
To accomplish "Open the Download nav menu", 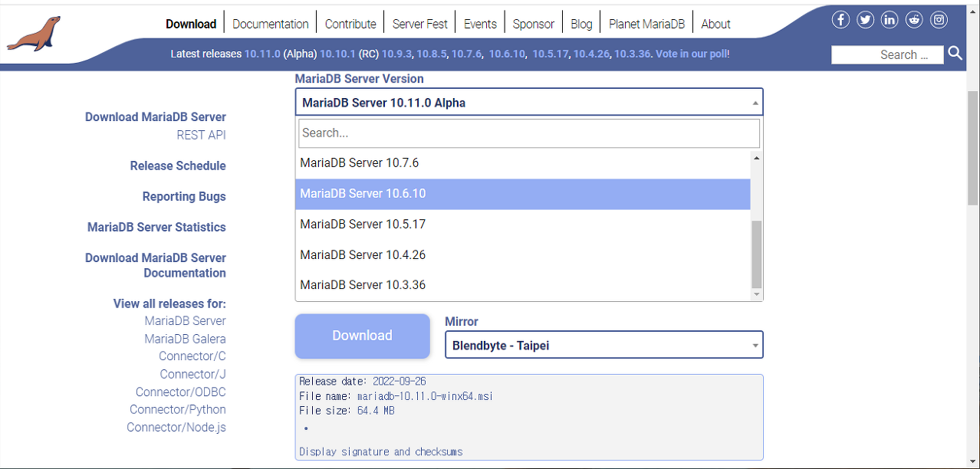I will [x=191, y=24].
